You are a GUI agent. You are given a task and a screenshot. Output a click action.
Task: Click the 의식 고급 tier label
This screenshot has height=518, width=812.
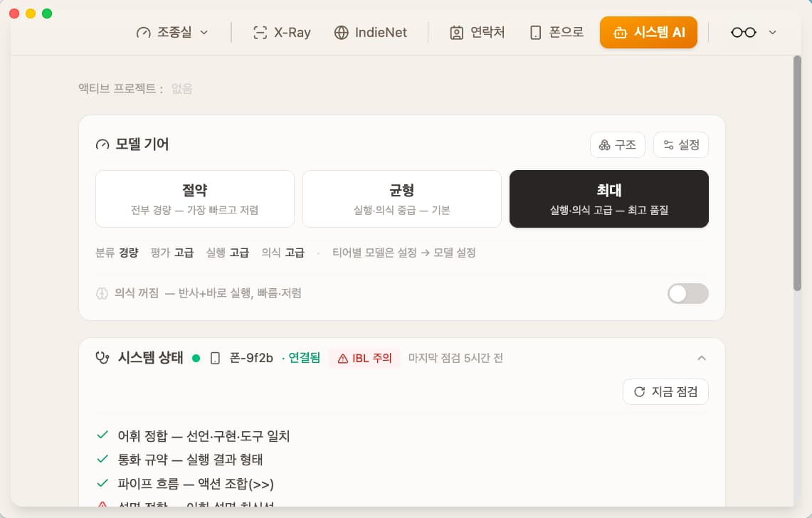283,253
